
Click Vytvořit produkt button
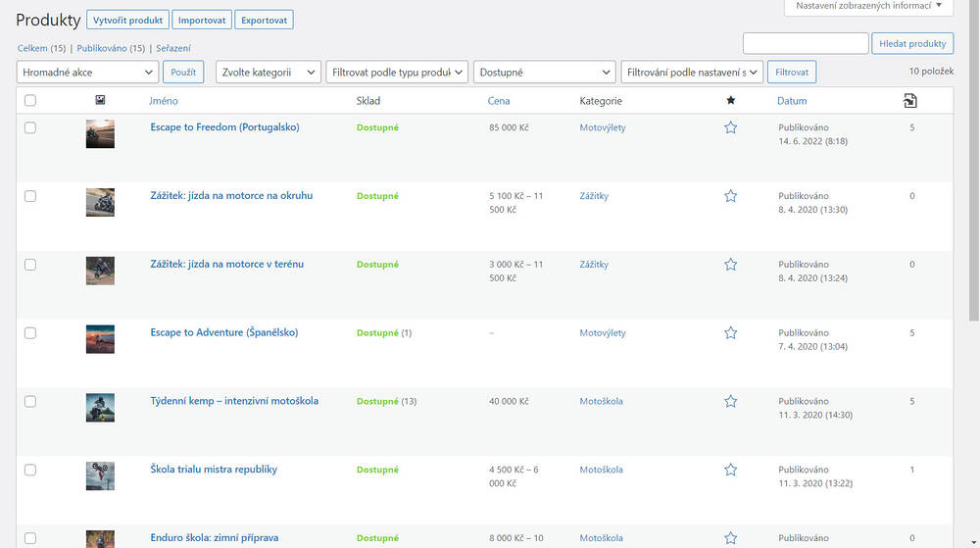pos(127,20)
